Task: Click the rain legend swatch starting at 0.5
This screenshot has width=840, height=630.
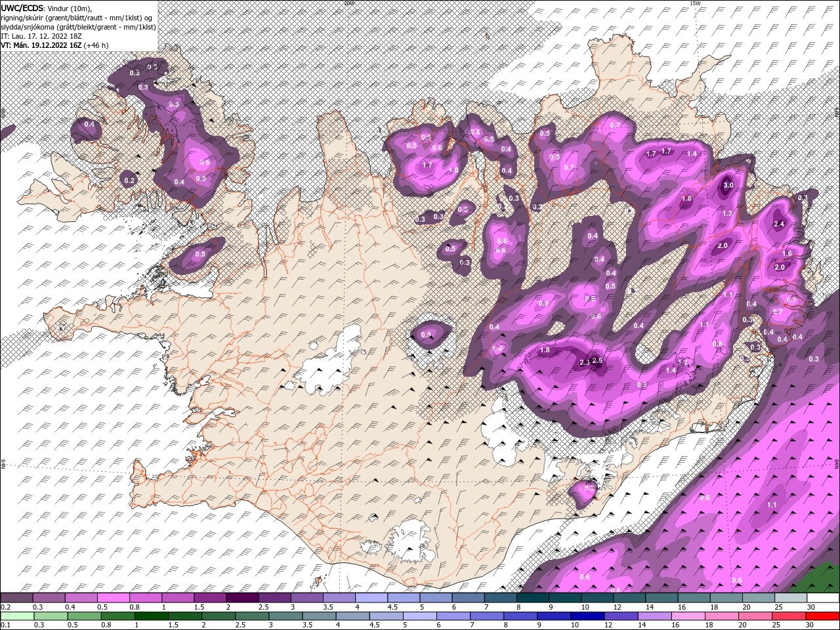Action: [85, 616]
